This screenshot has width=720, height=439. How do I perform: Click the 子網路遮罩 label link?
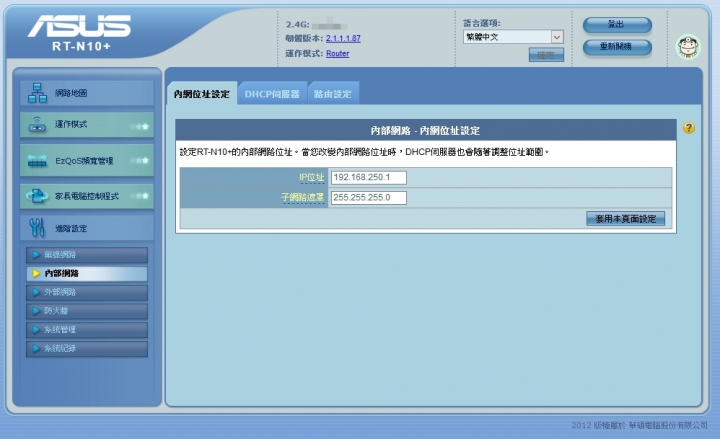click(x=303, y=197)
